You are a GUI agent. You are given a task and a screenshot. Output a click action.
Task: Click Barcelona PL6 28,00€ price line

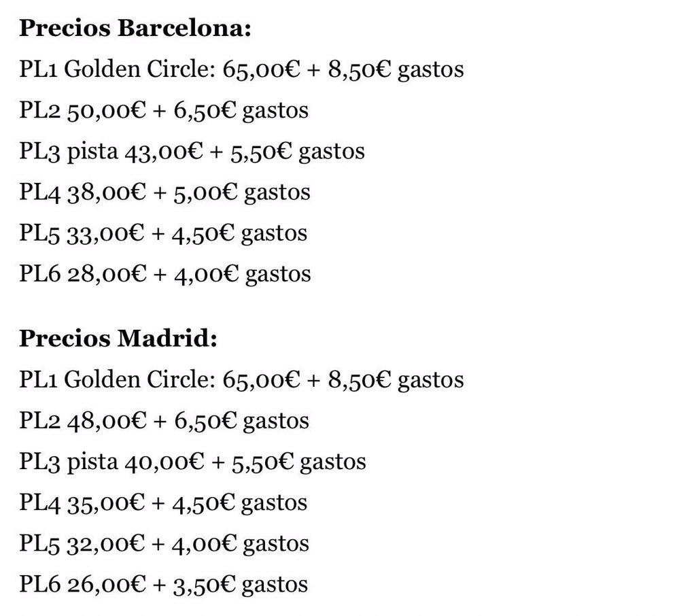tap(165, 274)
